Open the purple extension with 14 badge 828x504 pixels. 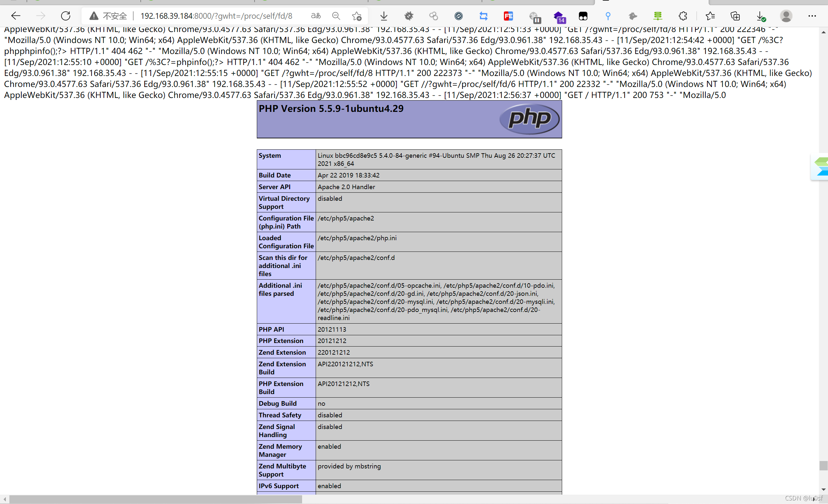tap(559, 16)
